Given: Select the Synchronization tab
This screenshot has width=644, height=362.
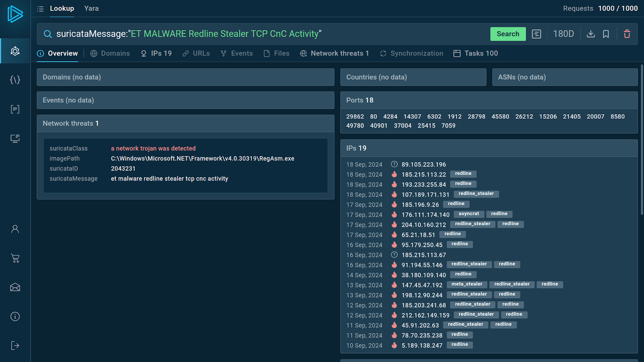Looking at the screenshot, I should click(x=411, y=53).
